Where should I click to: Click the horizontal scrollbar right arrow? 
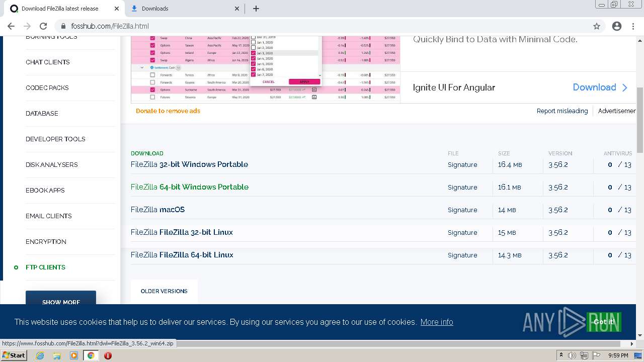pyautogui.click(x=632, y=344)
